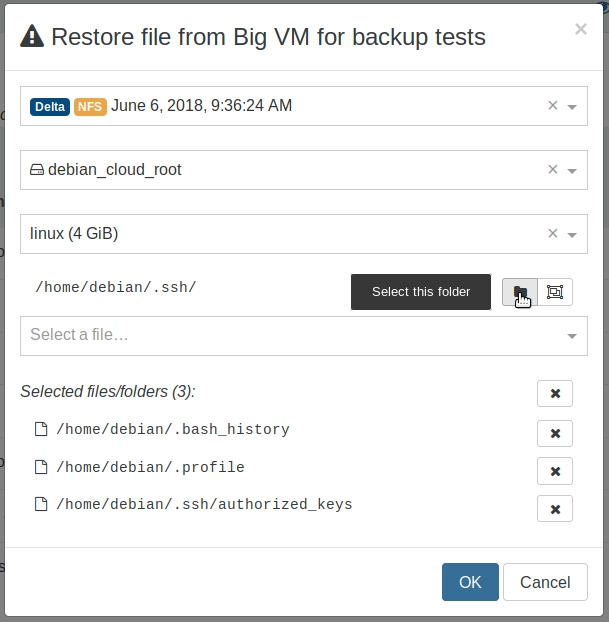The height and width of the screenshot is (622, 609).
Task: Remove all selected files with top X
Action: click(x=555, y=394)
